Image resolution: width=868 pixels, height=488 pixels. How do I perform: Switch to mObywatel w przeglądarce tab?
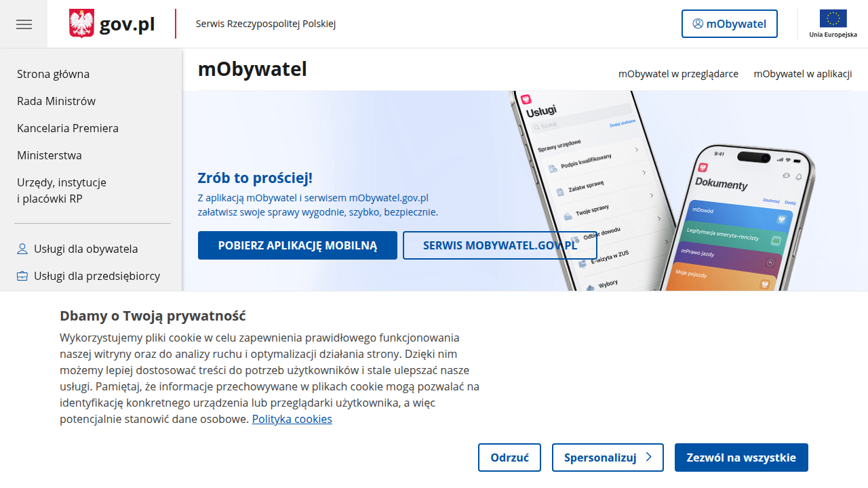coord(678,74)
